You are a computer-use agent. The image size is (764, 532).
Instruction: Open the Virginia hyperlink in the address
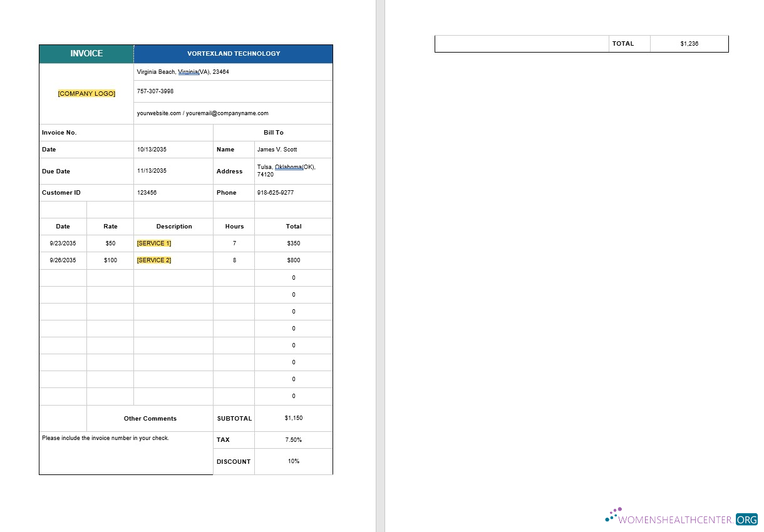coord(188,71)
